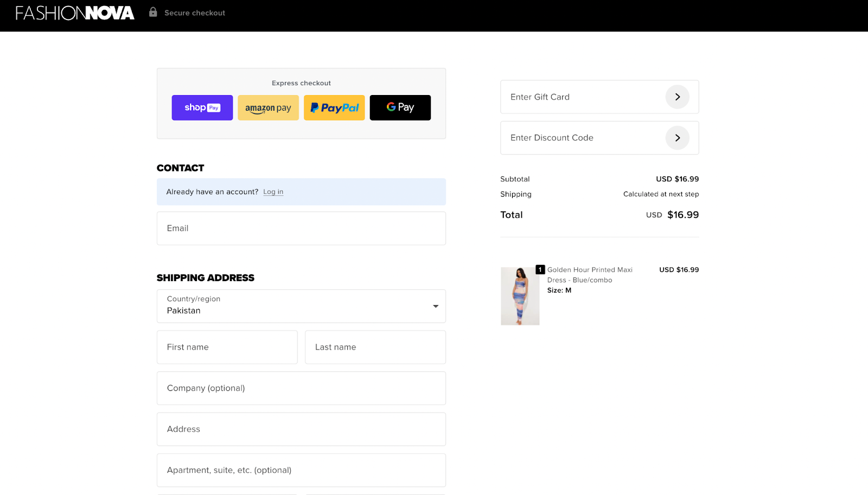The height and width of the screenshot is (495, 868).
Task: Choose Amazon Pay express checkout
Action: point(268,107)
